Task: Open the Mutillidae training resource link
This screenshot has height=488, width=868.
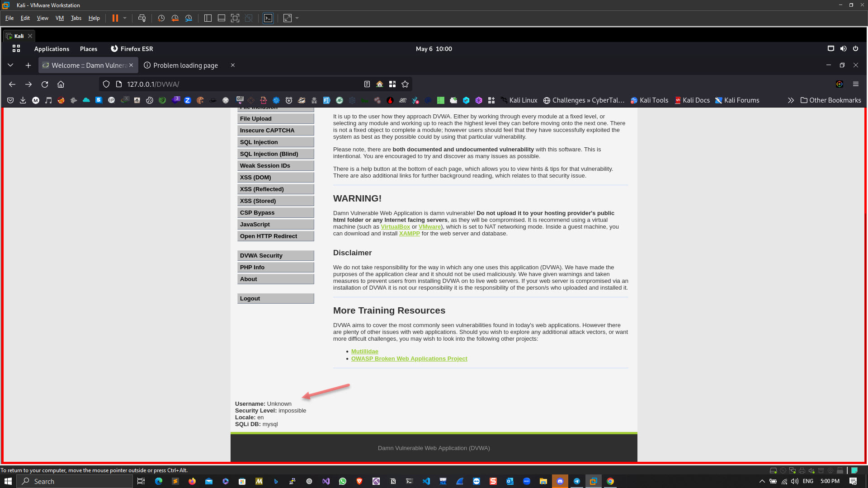Action: click(x=365, y=351)
